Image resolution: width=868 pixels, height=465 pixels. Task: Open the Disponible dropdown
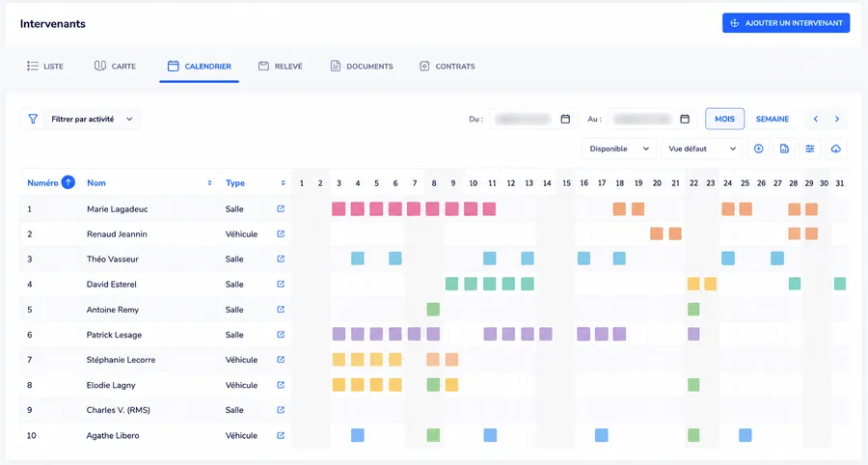pyautogui.click(x=619, y=149)
